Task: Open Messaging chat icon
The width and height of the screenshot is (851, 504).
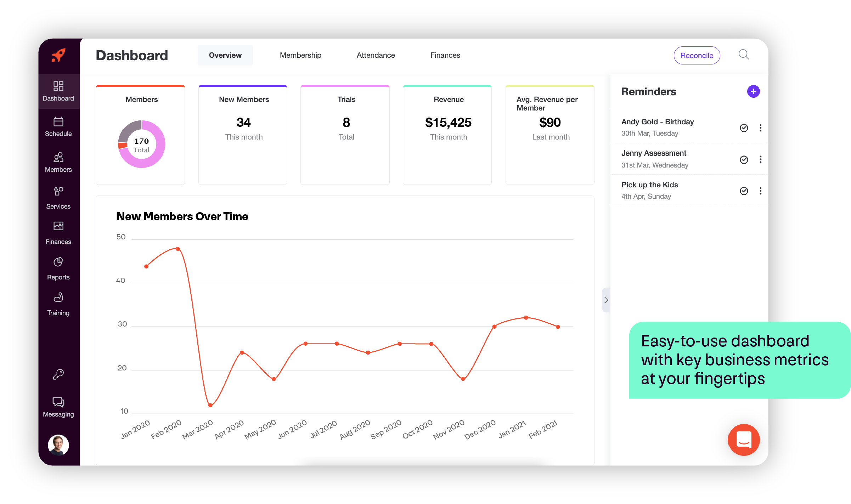Action: tap(58, 402)
